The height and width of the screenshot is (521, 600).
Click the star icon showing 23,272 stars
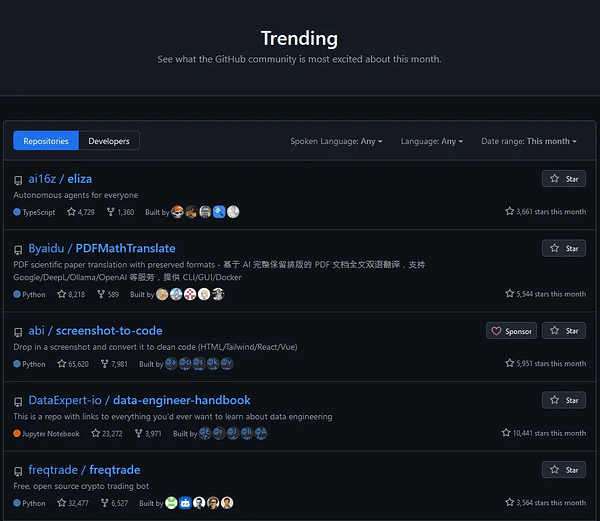(x=96, y=433)
